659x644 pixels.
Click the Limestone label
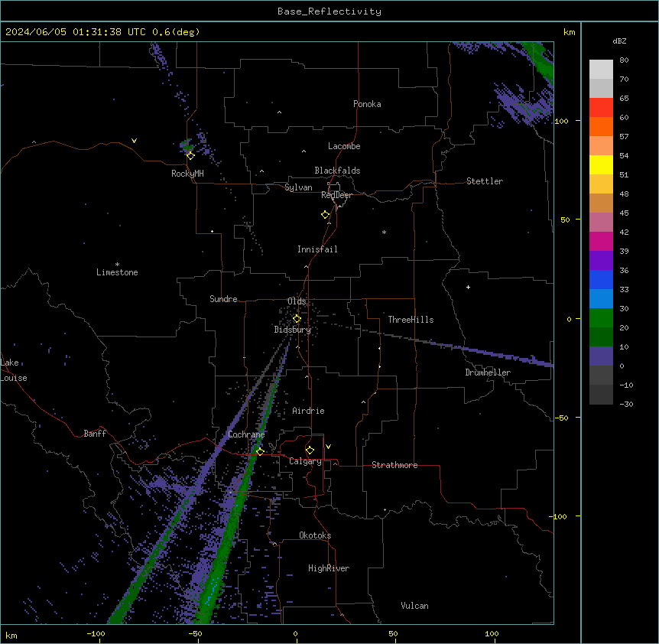click(x=117, y=272)
